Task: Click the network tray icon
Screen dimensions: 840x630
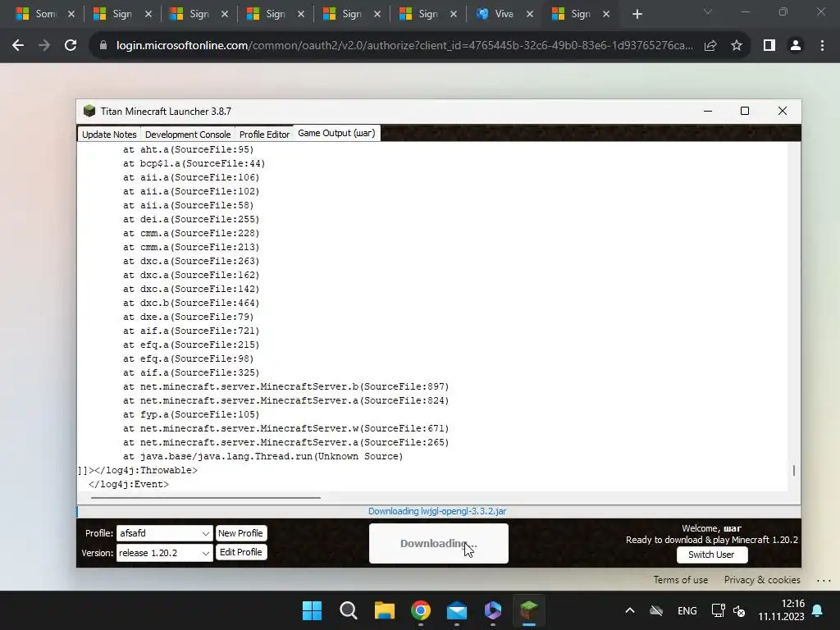Action: pos(718,610)
